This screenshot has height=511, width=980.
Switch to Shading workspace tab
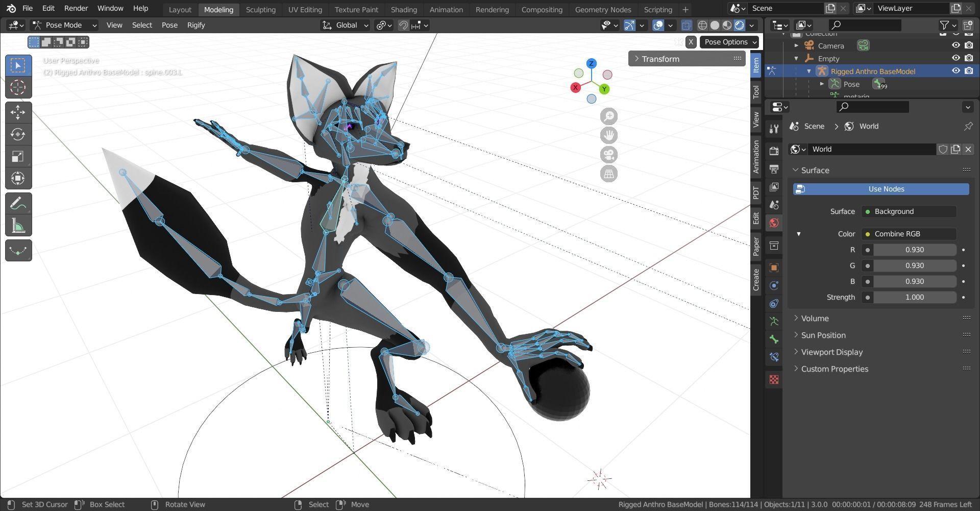(x=404, y=9)
